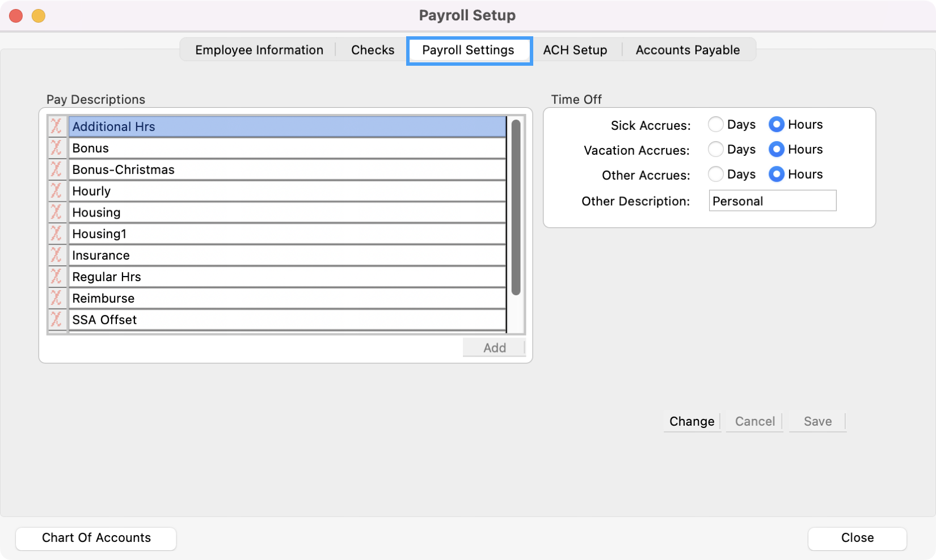Open the ACH Setup tab

point(575,50)
